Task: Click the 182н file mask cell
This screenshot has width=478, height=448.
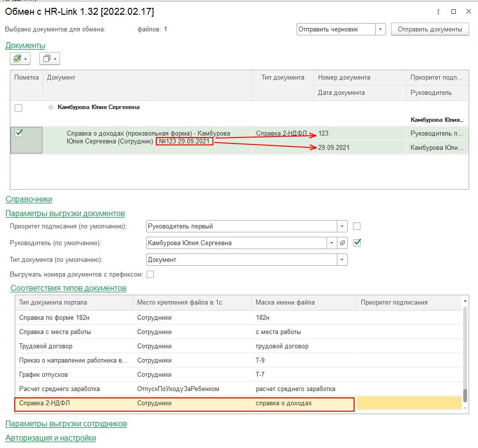Action: click(x=304, y=318)
